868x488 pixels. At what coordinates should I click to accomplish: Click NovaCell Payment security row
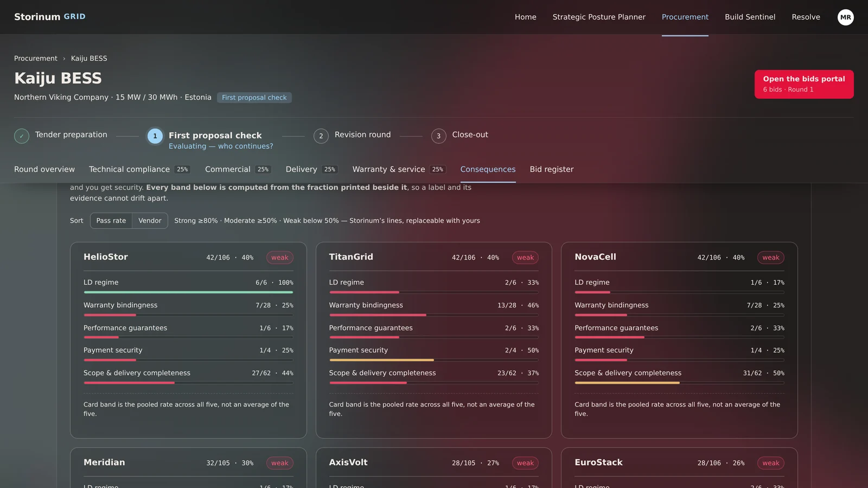point(679,353)
